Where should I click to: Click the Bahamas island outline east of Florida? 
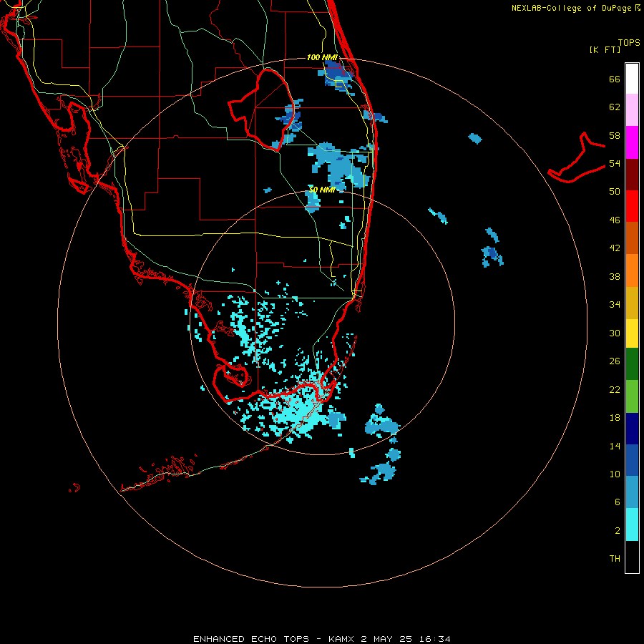[x=577, y=157]
